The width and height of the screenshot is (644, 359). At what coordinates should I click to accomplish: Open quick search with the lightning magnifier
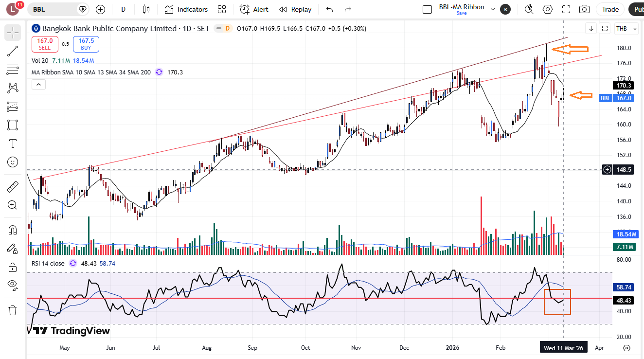529,9
